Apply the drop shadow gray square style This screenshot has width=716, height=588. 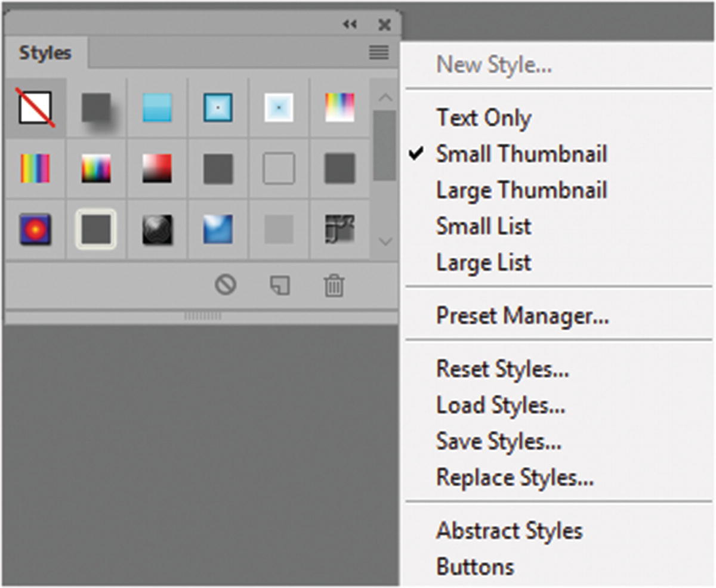(x=97, y=109)
